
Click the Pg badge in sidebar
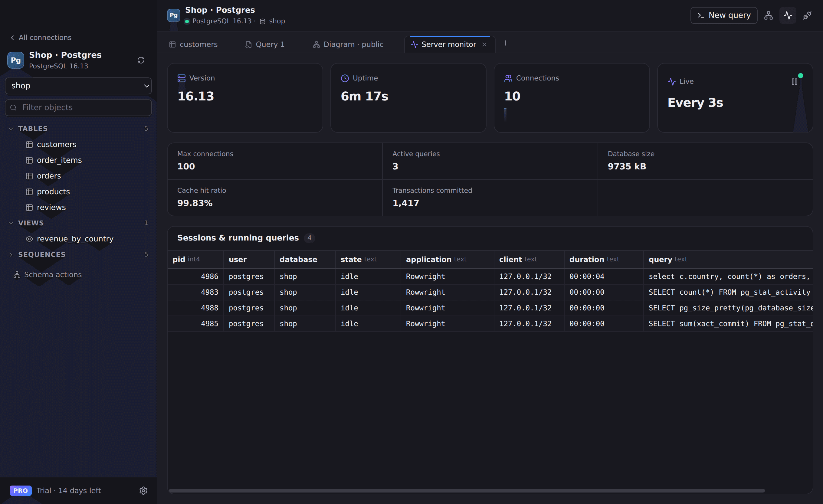point(16,60)
